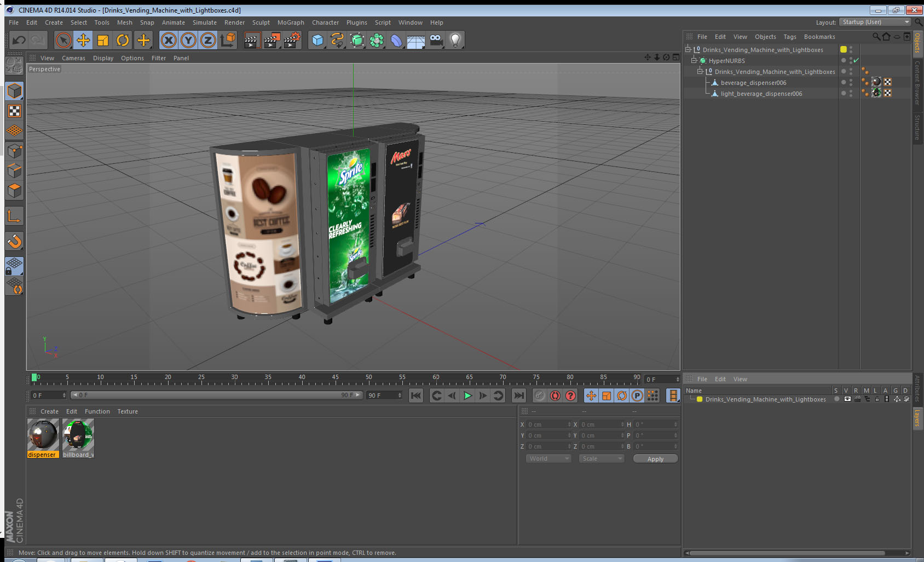Viewport: 924px width, 562px height.
Task: Open Render Settings icon
Action: tap(292, 40)
